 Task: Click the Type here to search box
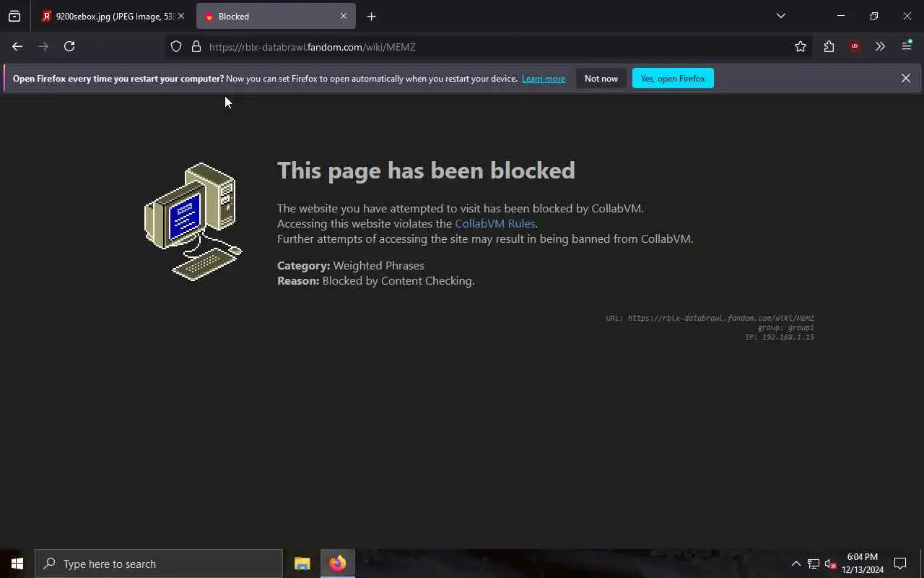tap(159, 564)
